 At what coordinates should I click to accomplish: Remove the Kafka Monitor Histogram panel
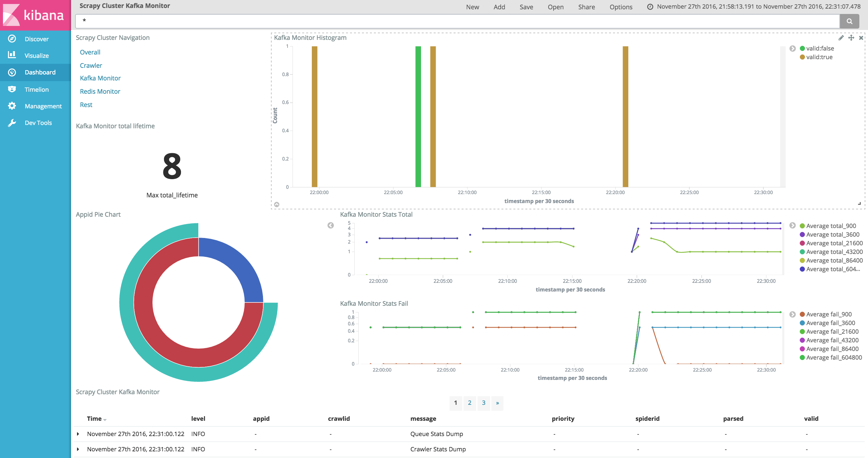coord(861,38)
